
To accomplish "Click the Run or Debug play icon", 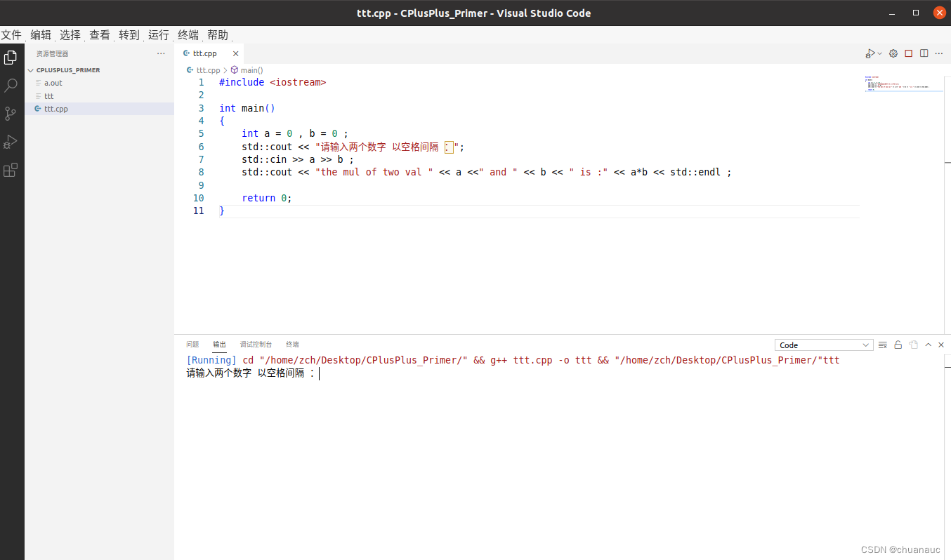I will 870,53.
